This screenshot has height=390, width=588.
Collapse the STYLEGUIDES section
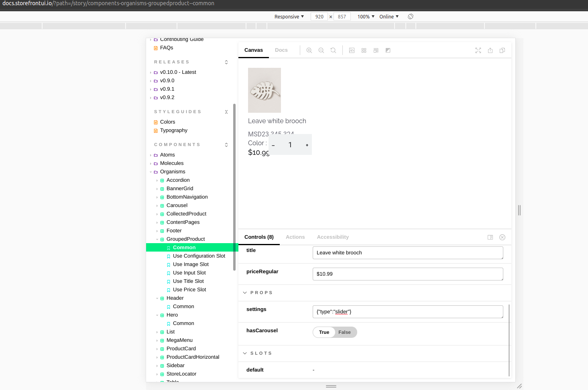[x=226, y=112]
